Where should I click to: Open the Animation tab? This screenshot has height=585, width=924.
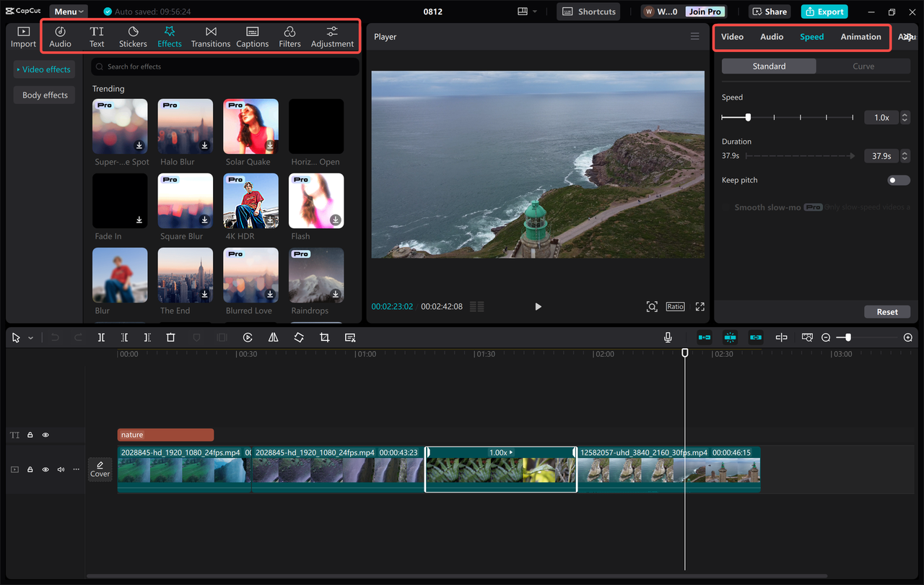(860, 36)
